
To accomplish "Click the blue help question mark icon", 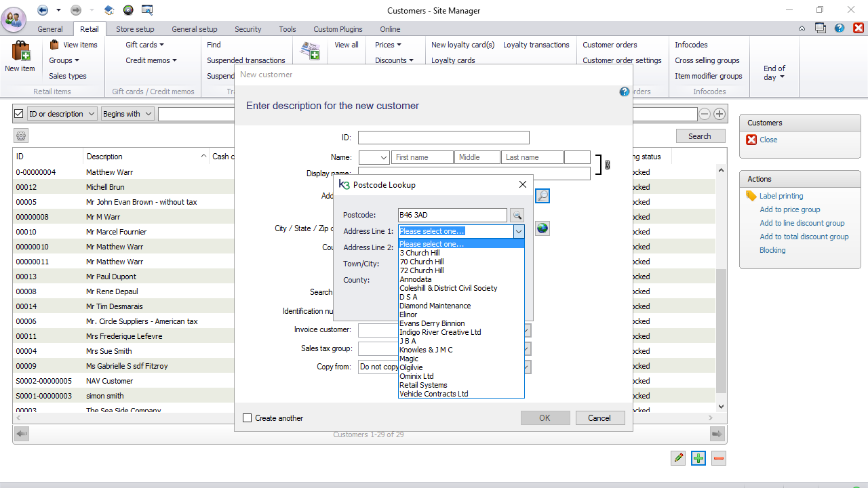I will pyautogui.click(x=625, y=92).
